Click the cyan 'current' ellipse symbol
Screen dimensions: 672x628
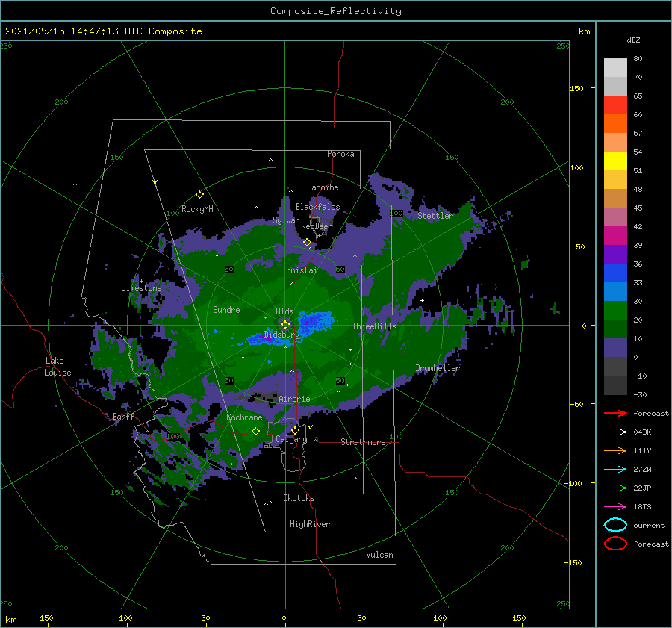pyautogui.click(x=615, y=525)
